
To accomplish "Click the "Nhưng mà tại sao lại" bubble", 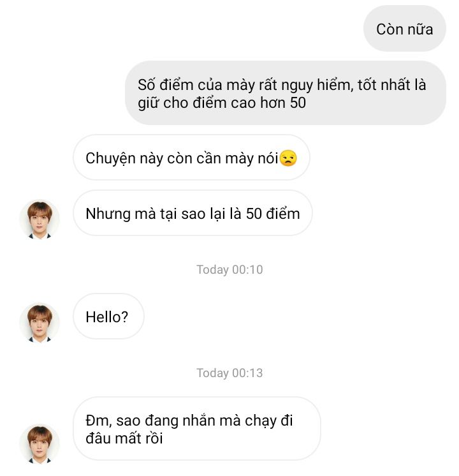I will 193,213.
